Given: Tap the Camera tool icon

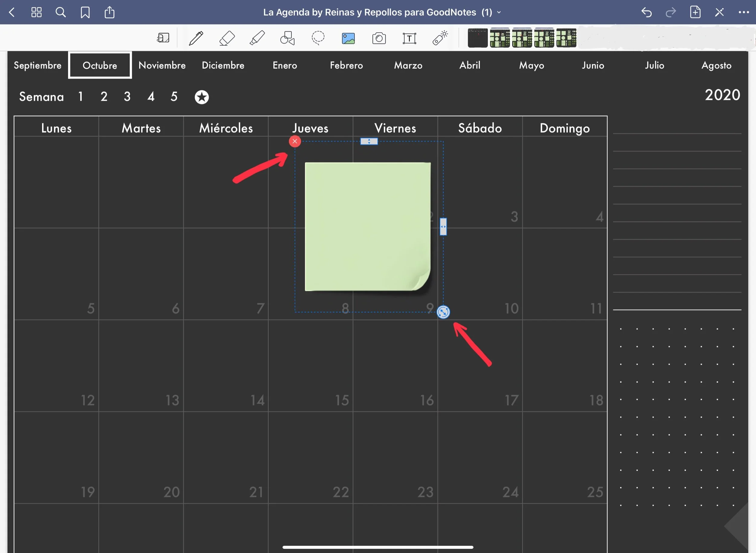Looking at the screenshot, I should coord(379,38).
